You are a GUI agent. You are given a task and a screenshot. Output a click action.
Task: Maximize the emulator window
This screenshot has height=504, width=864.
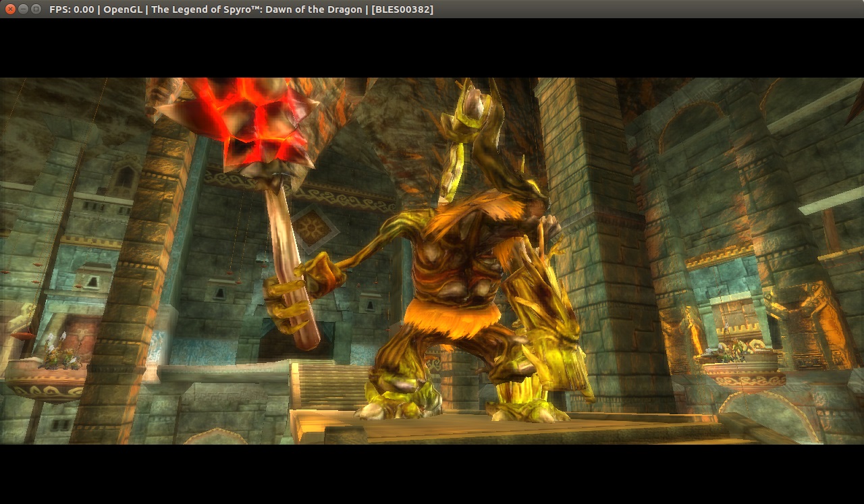[x=36, y=9]
